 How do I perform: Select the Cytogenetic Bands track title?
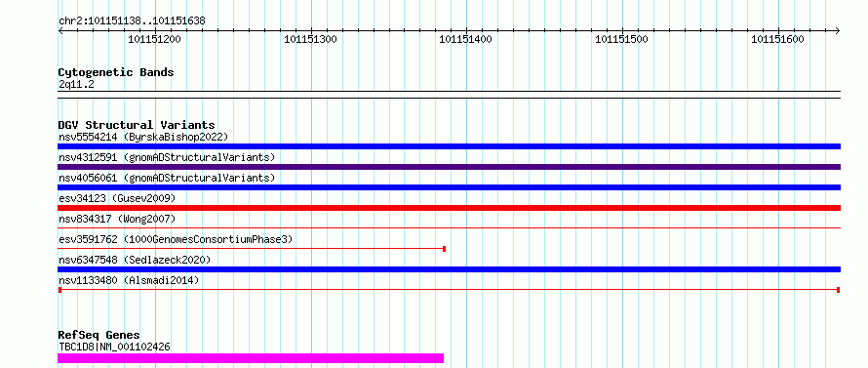click(116, 72)
